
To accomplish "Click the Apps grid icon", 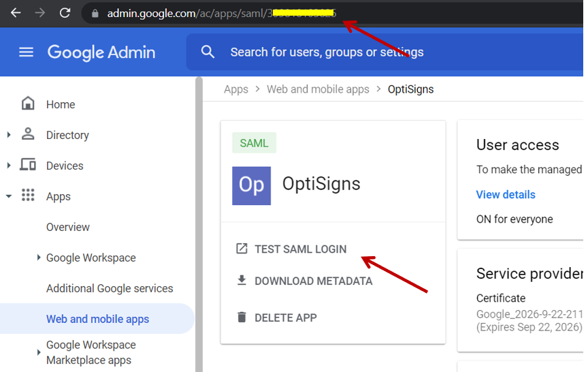I will 28,196.
